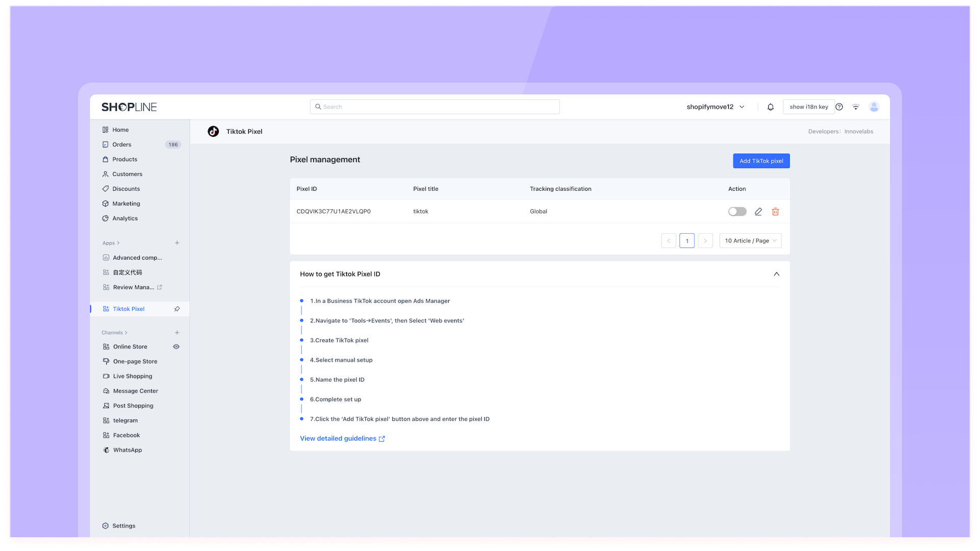Collapse the How to get Tiktok Pixel ID section
This screenshot has height=551, width=980.
(x=776, y=274)
